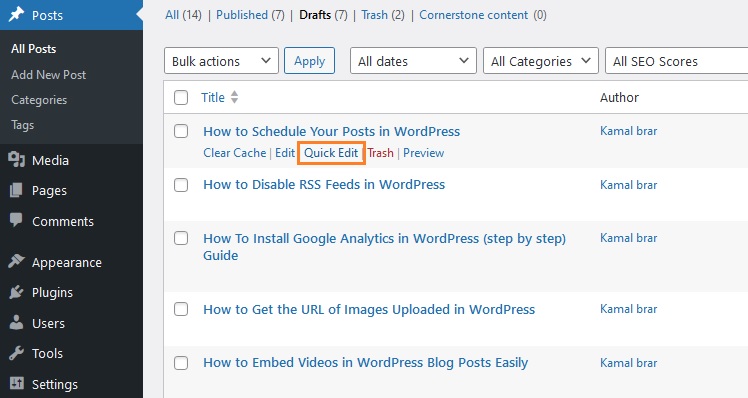Click the Appearance paintbrush icon

(16, 262)
